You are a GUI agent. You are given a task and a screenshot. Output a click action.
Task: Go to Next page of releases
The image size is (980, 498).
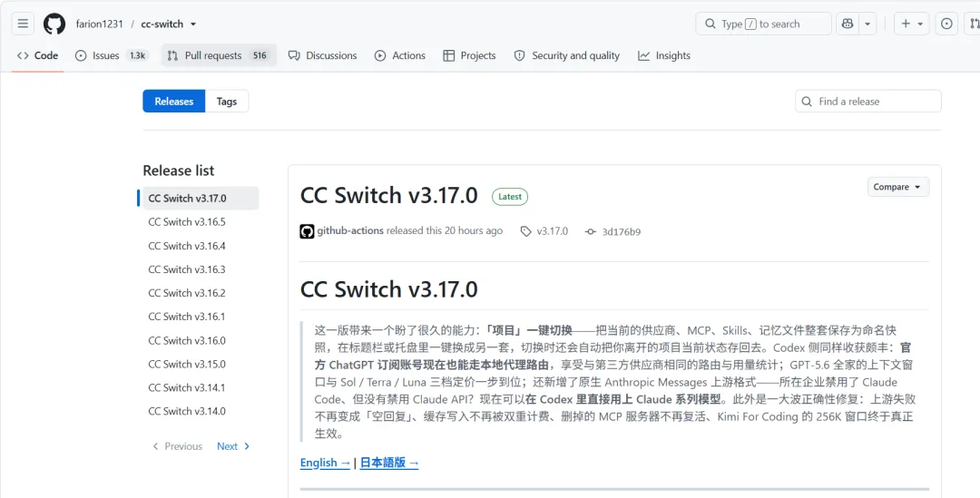tap(233, 446)
